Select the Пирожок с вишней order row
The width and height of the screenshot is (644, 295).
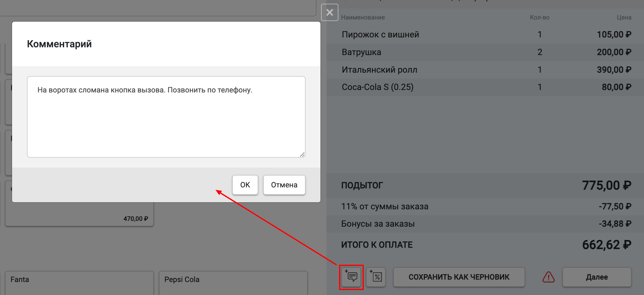[x=485, y=35]
